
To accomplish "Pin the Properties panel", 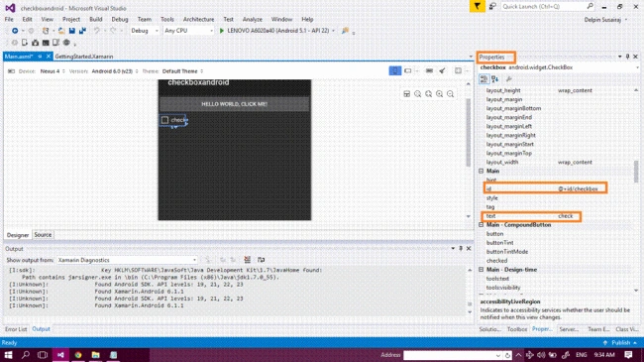I will (x=627, y=57).
